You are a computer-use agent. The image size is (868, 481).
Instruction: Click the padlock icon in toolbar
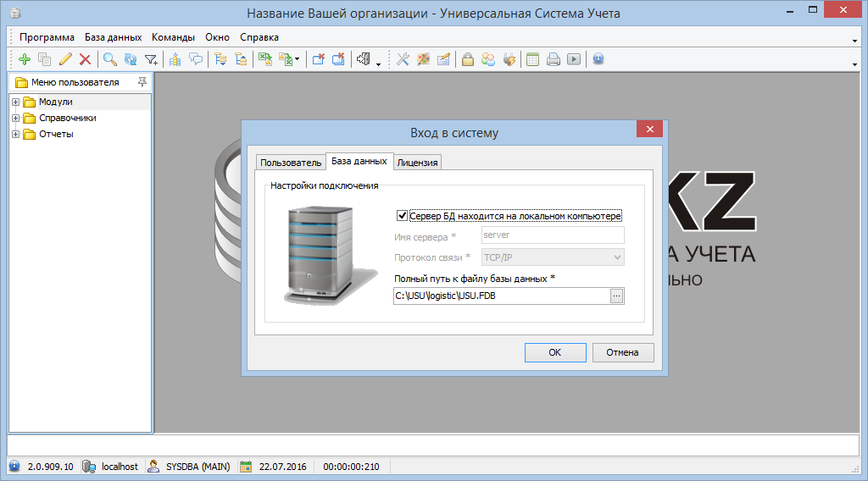467,59
